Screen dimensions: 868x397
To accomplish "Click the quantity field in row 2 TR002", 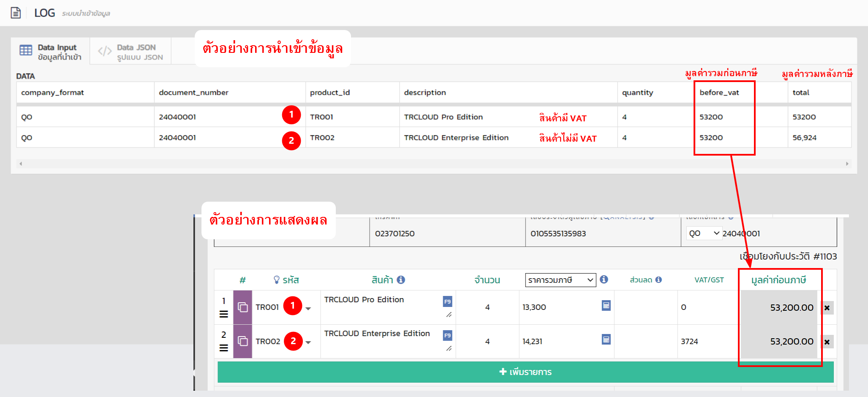I will [487, 341].
